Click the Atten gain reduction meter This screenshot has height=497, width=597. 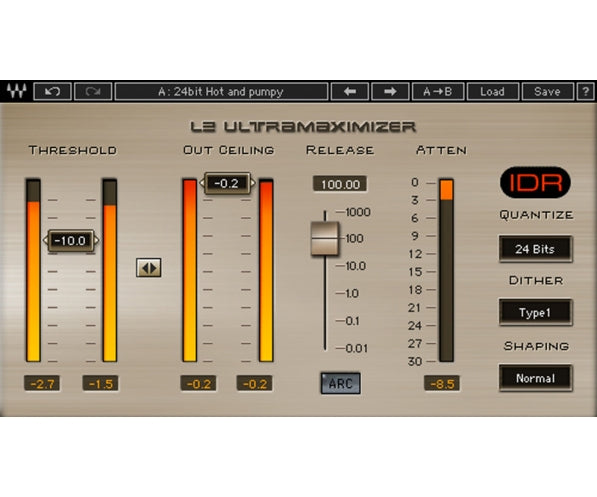coord(446,270)
